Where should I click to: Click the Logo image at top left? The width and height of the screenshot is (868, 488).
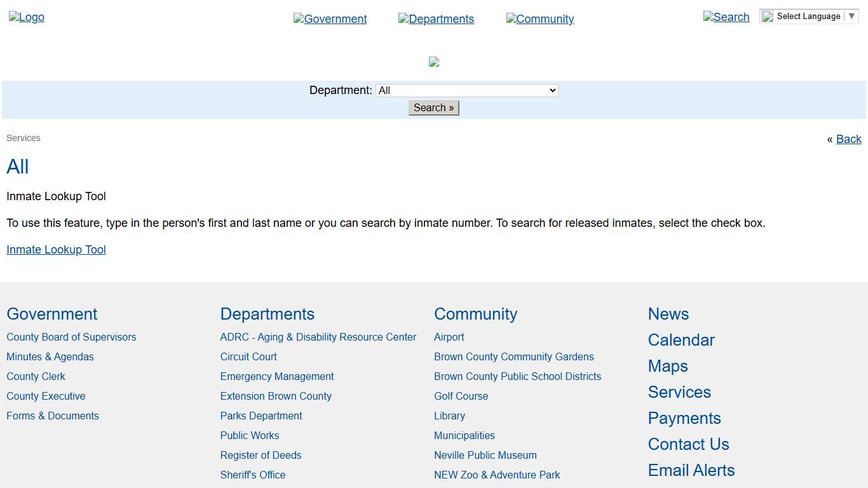(26, 17)
